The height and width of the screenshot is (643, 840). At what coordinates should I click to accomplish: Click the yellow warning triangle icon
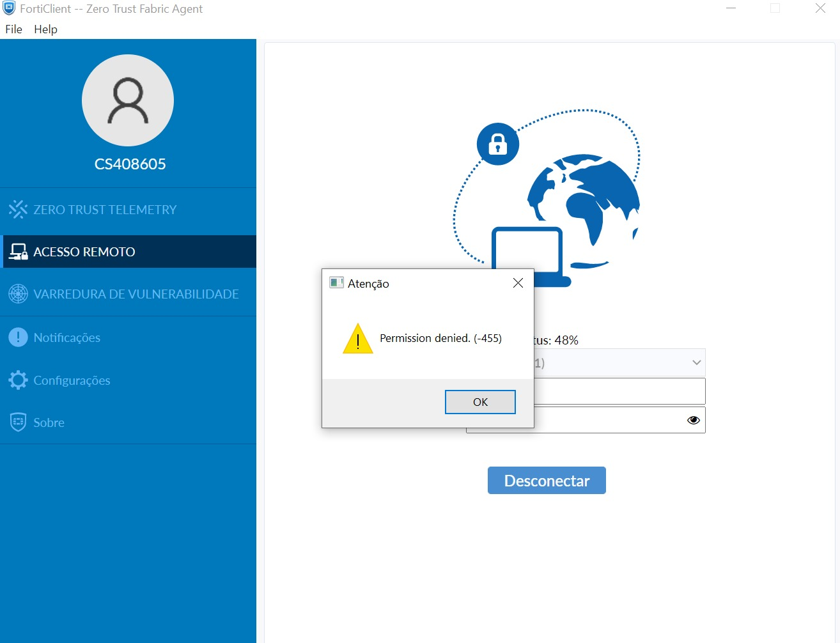(358, 339)
